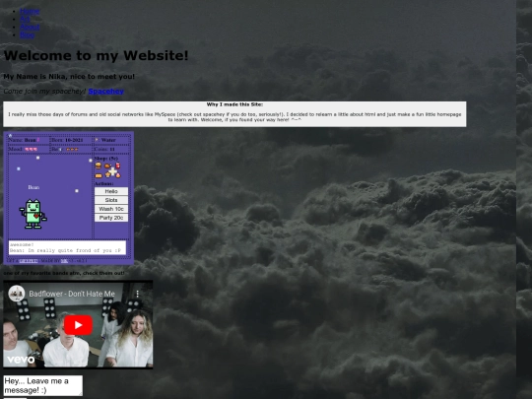Open the Home navigation link
532x399 pixels.
coord(30,11)
